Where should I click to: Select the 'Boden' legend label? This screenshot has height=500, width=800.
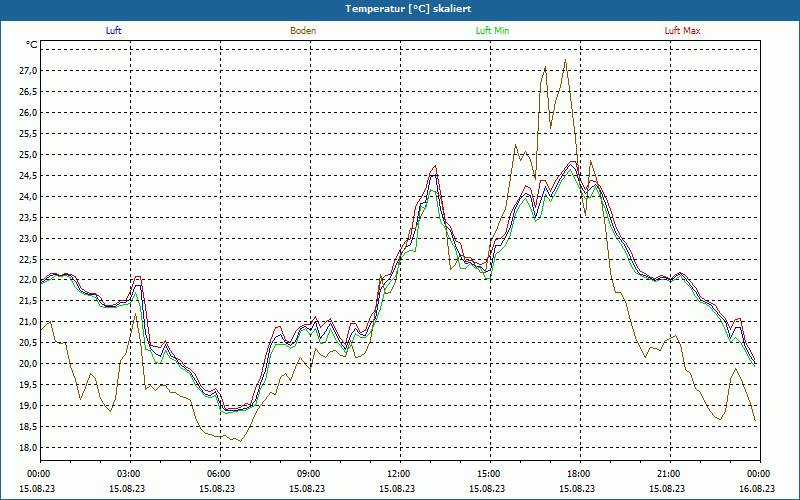click(x=303, y=31)
